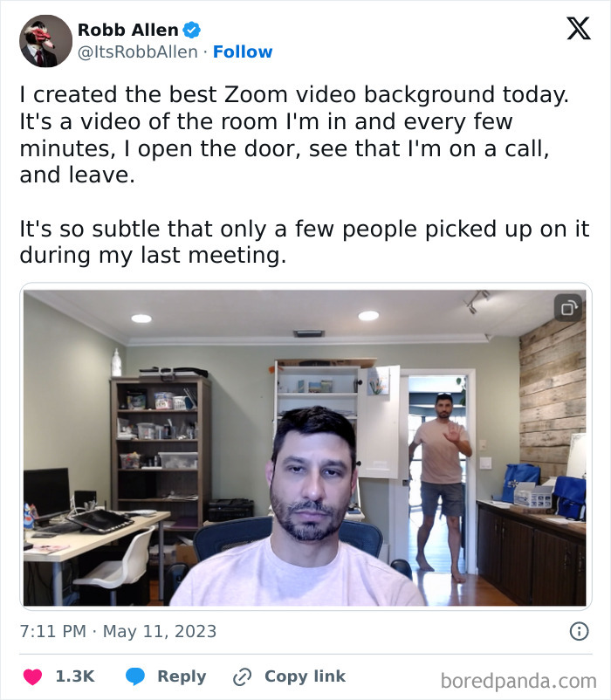Follow the ItsRobbAllen account

(x=243, y=51)
